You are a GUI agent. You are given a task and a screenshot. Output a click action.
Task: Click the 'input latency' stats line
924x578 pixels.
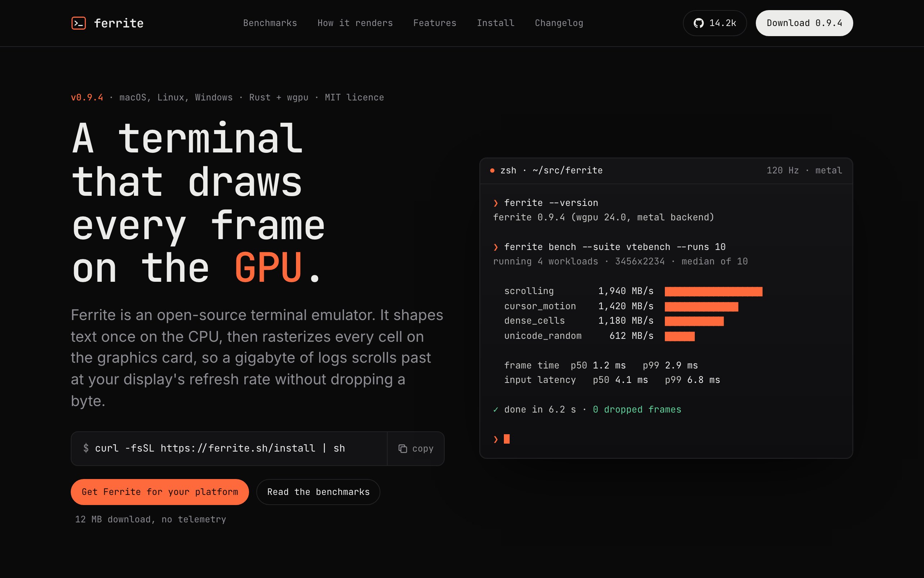612,380
